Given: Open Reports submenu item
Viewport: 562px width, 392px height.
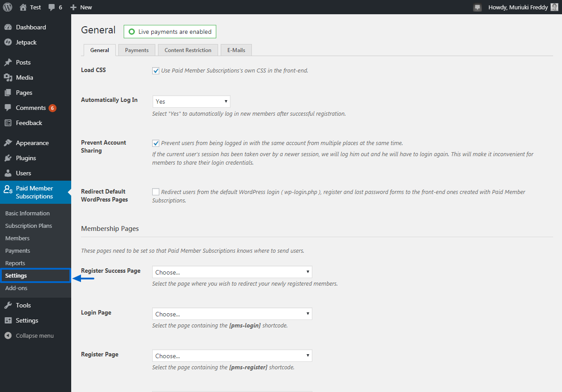Looking at the screenshot, I should [15, 263].
